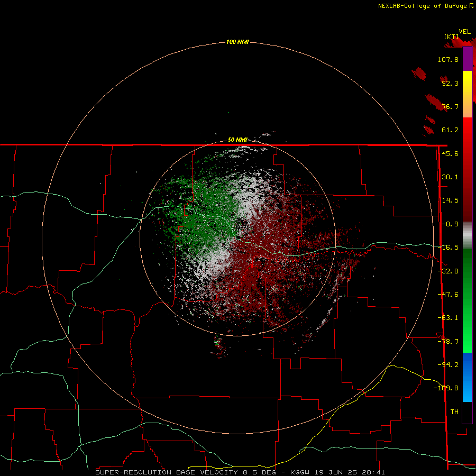Image resolution: width=476 pixels, height=476 pixels.
Task: Click the 92.3 velocity scale value
Action: [x=450, y=83]
